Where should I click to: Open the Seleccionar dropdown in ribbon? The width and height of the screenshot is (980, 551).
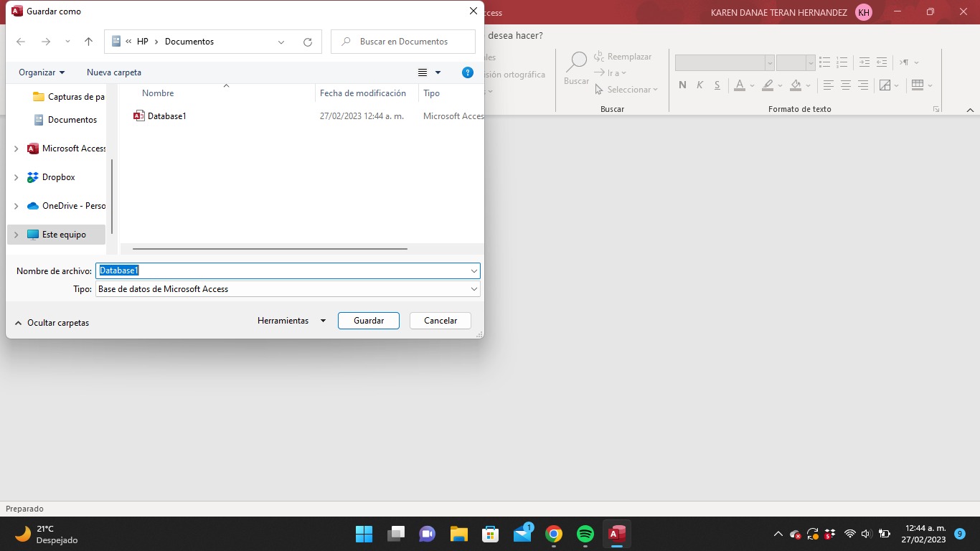tap(627, 90)
